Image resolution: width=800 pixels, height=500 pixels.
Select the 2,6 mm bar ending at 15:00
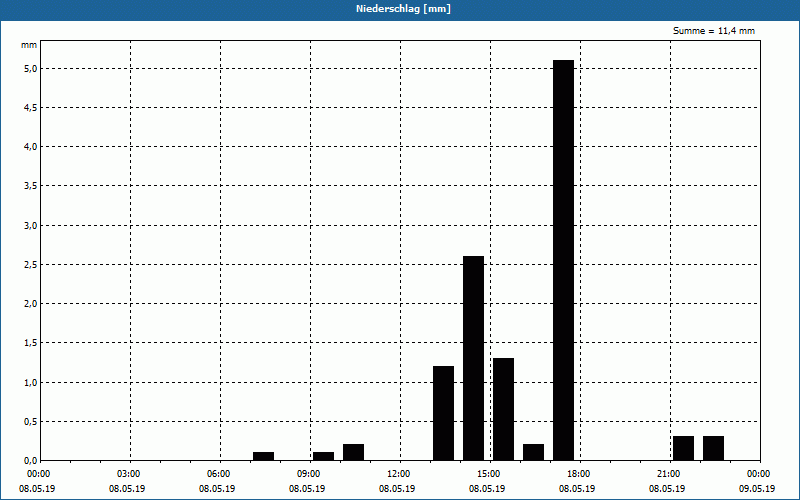pyautogui.click(x=473, y=358)
